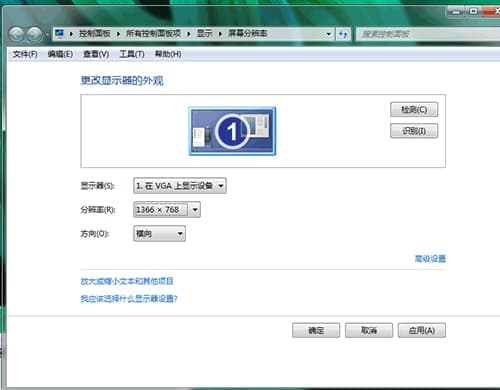
Task: Open the 文件(F) menu
Action: click(x=25, y=54)
